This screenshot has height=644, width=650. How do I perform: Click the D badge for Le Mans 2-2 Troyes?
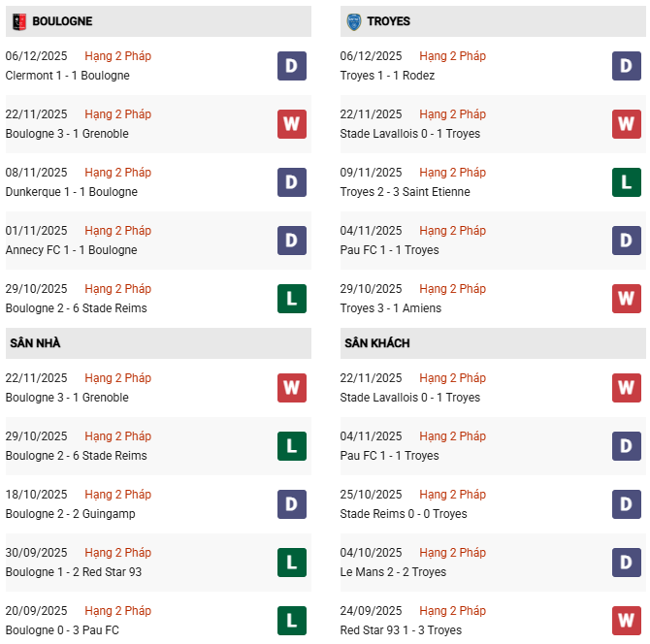click(x=627, y=563)
